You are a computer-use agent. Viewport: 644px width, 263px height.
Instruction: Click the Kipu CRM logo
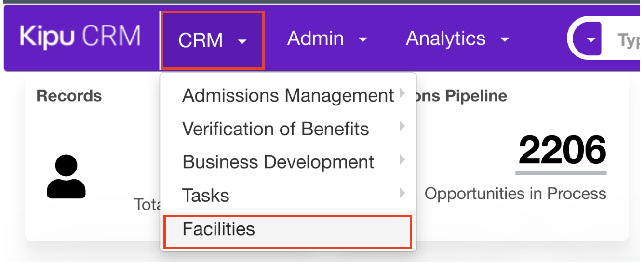[80, 37]
